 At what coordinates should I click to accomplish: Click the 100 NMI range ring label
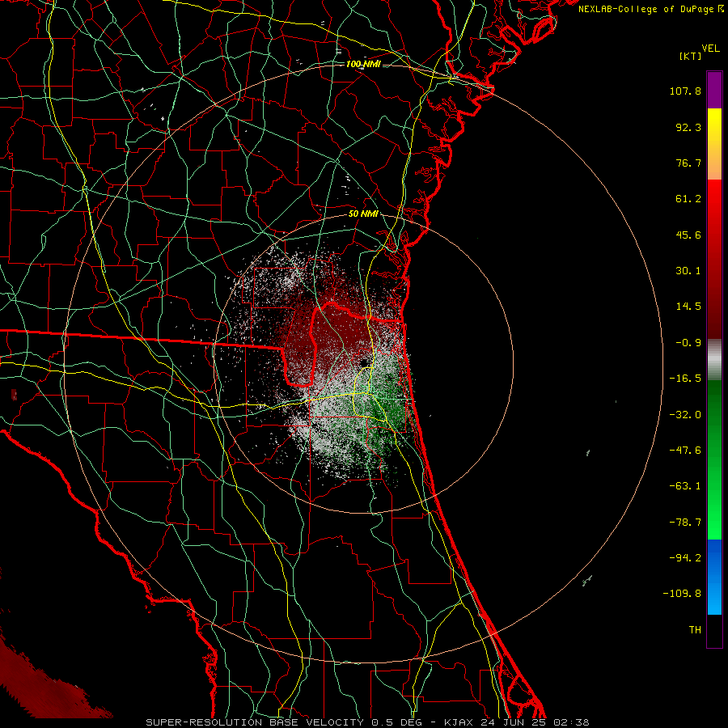coord(363,64)
